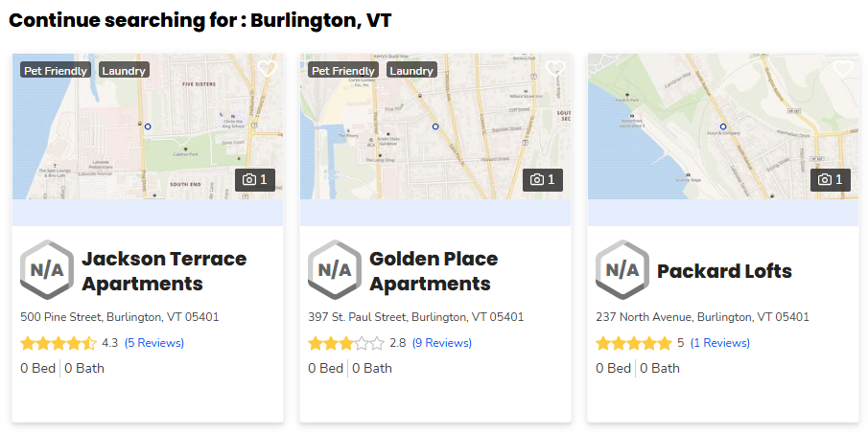The image size is (868, 435).
Task: Open the 9 Reviews link
Action: pos(442,343)
